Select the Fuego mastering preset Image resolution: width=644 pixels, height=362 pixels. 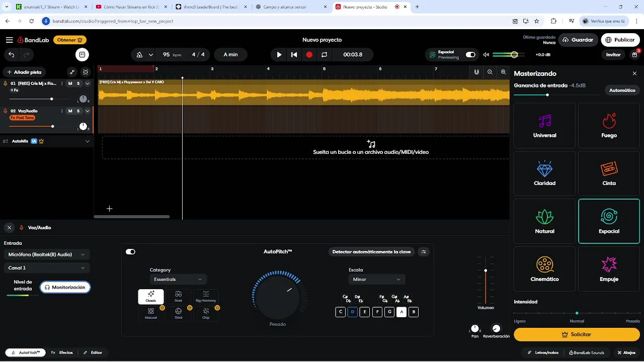coord(609,126)
